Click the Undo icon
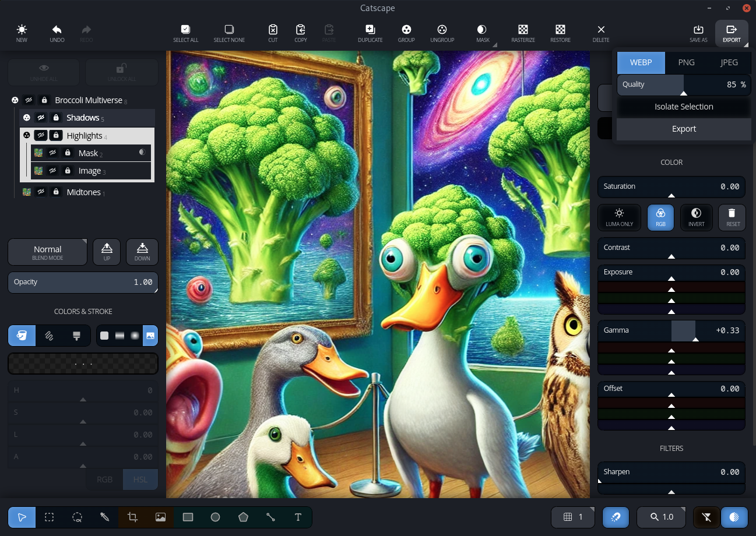 click(x=57, y=34)
